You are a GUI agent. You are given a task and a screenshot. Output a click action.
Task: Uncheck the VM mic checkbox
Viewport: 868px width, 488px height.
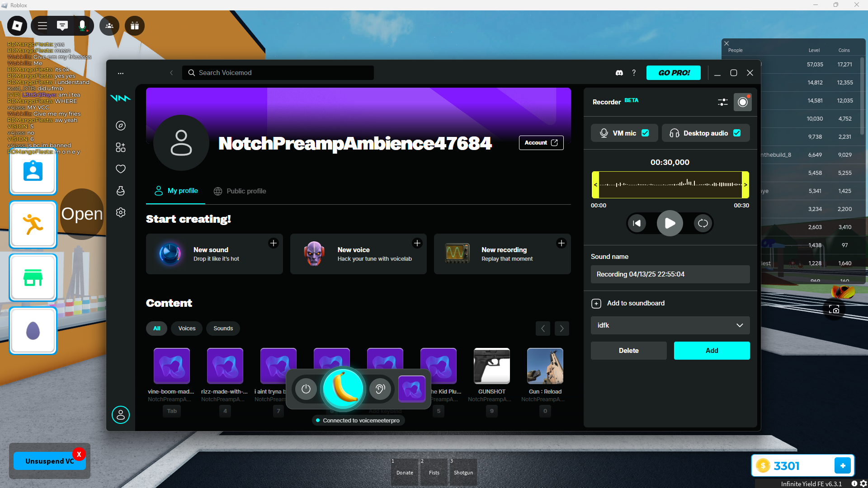click(x=645, y=133)
